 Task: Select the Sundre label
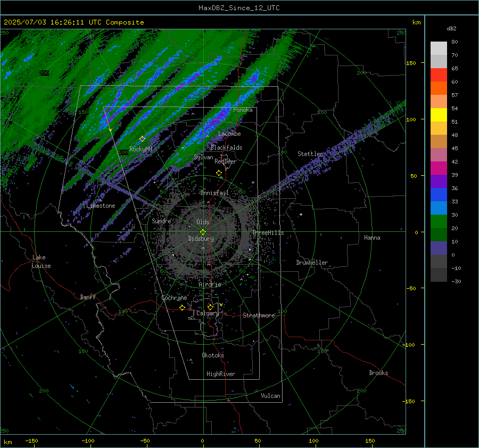point(161,221)
